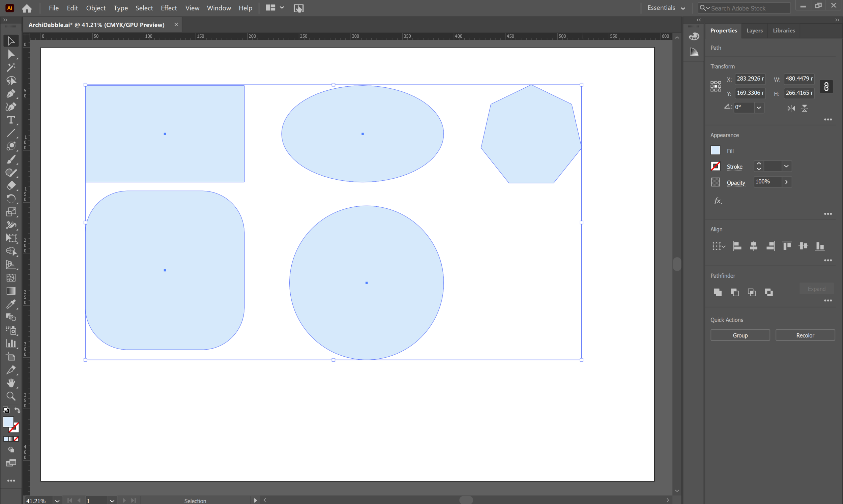Pick the Magic Wand tool
This screenshot has width=843, height=504.
11,67
